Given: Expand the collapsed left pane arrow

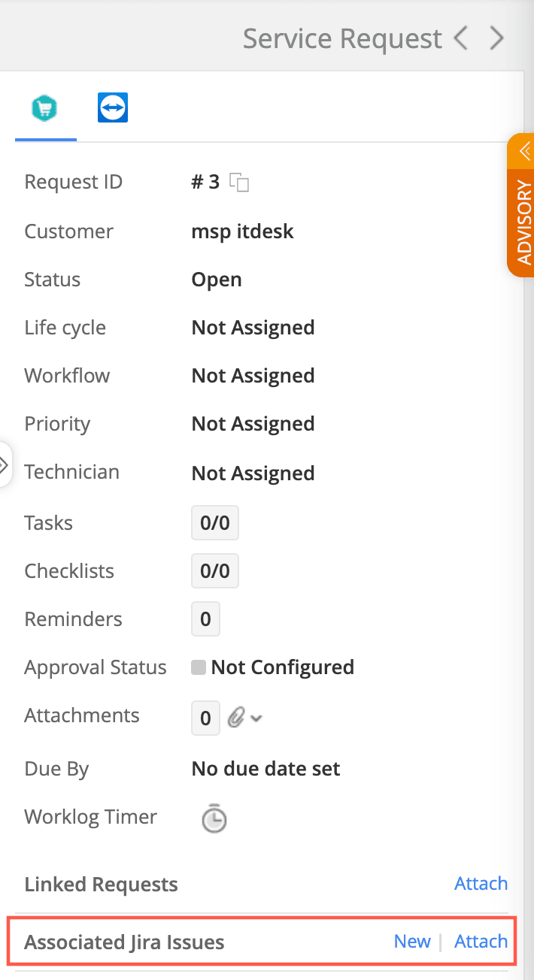Looking at the screenshot, I should coord(5,465).
